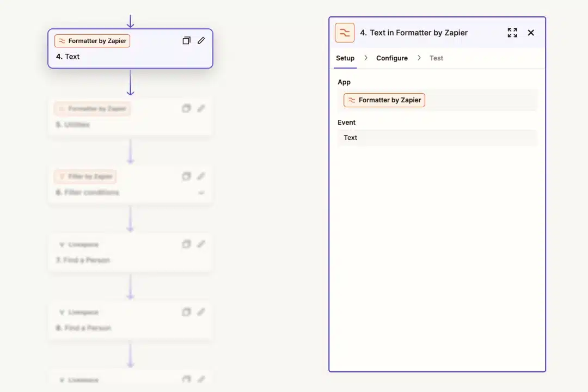Open the App field Formatter by Zapier
The width and height of the screenshot is (588, 392).
[437, 100]
